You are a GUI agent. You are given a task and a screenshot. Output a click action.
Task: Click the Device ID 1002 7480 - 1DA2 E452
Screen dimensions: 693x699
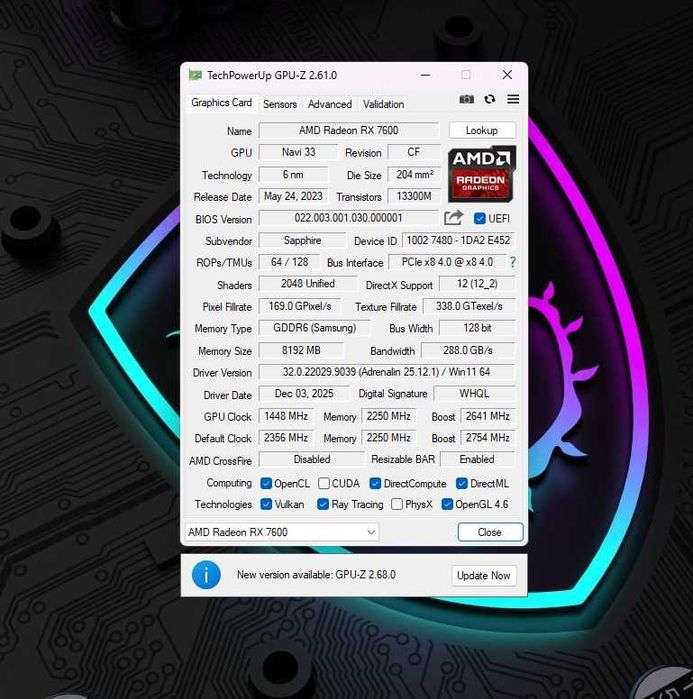pos(458,240)
